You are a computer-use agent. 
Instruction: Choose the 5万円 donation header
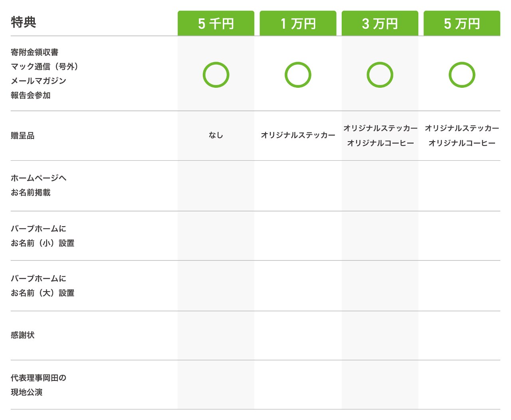click(462, 24)
